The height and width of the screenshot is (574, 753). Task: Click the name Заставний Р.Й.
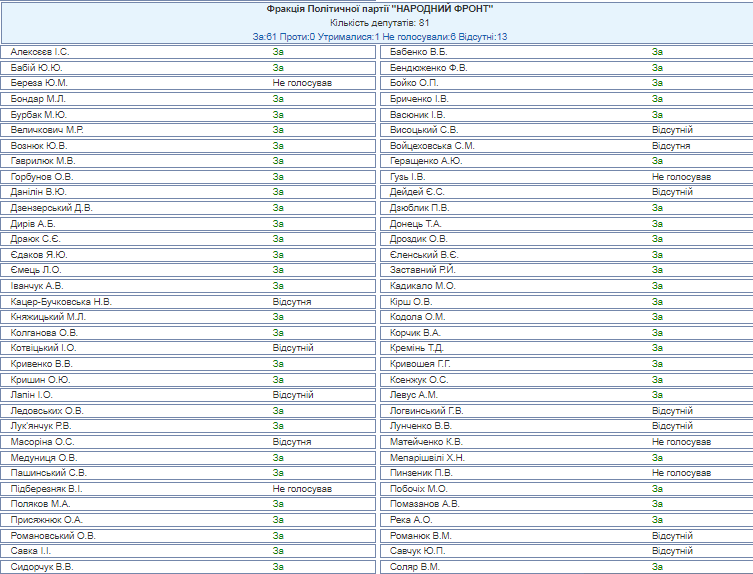tap(424, 270)
